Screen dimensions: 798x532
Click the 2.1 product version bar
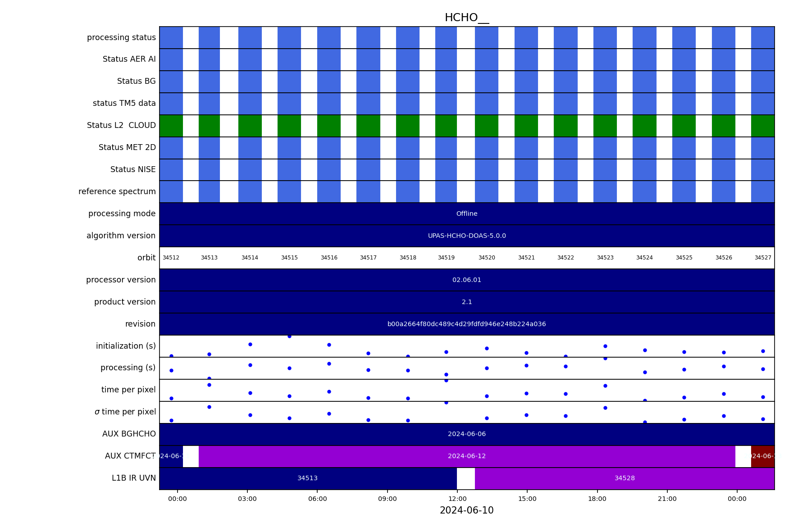pyautogui.click(x=467, y=302)
